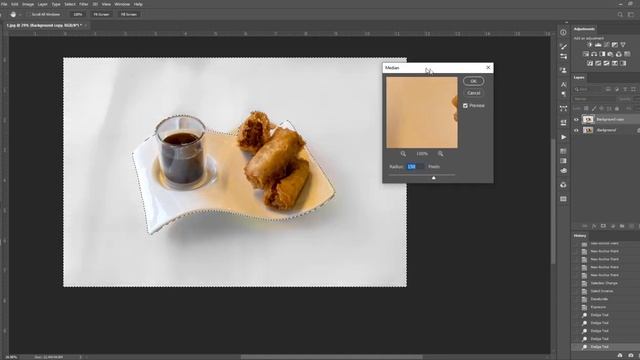Click the Median Radius slider handle
640x360 pixels.
(x=433, y=178)
